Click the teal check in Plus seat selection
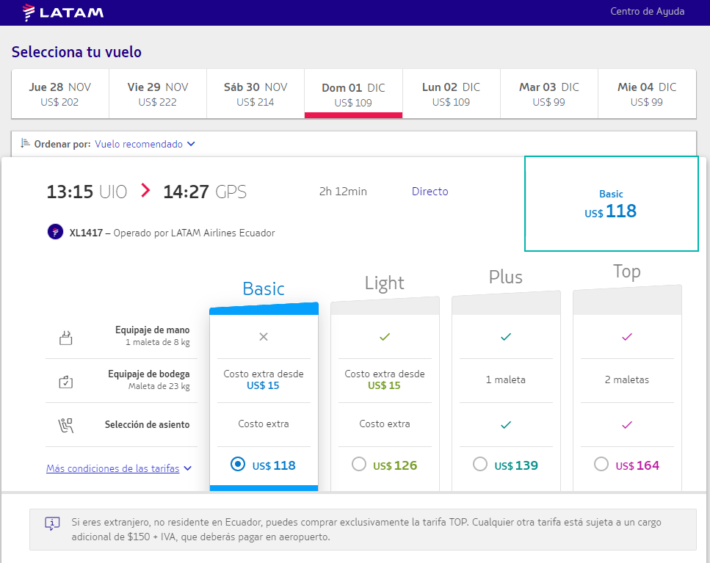 [x=506, y=424]
